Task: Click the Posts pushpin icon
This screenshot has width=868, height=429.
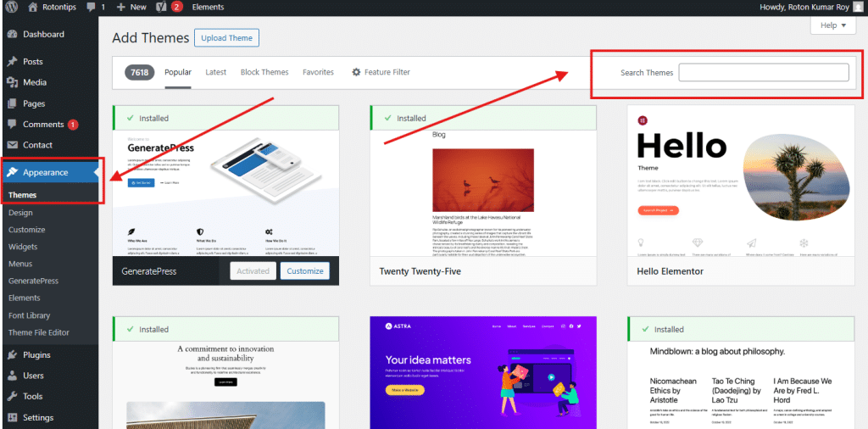Action: click(12, 61)
